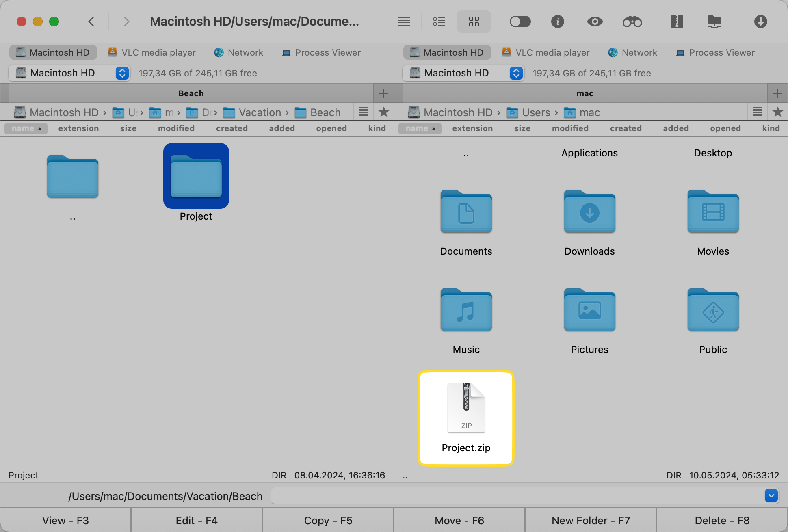Open search with the binoculars icon
Image resolution: width=788 pixels, height=532 pixels.
pyautogui.click(x=632, y=22)
